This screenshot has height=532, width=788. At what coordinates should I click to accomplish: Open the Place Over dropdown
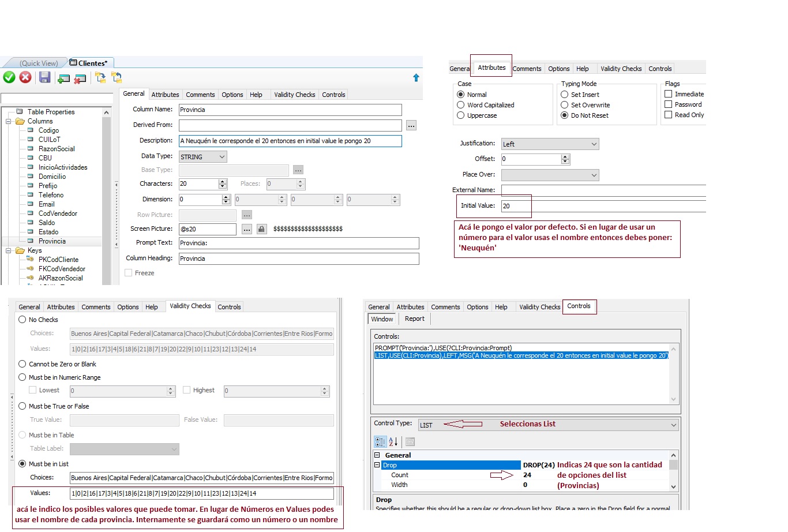550,175
